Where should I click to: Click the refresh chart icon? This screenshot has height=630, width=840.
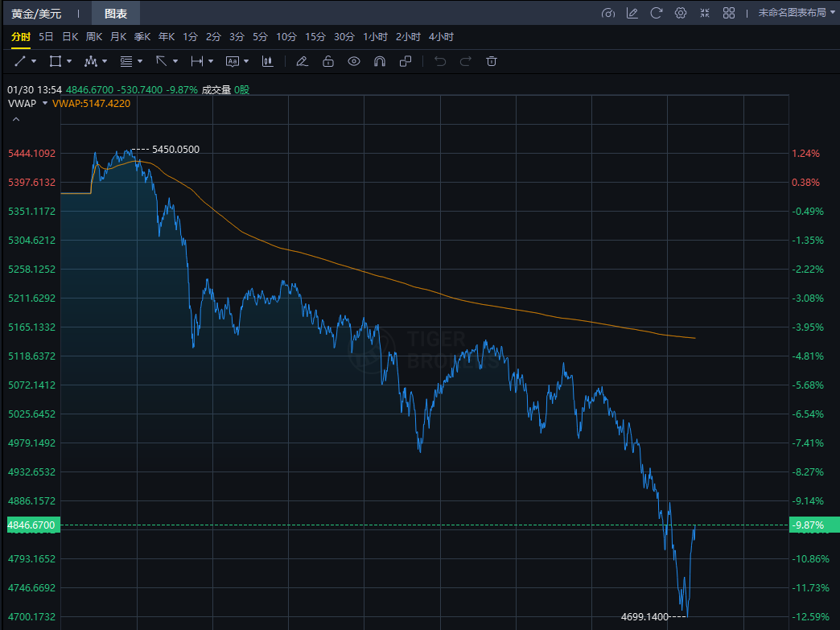[x=656, y=13]
